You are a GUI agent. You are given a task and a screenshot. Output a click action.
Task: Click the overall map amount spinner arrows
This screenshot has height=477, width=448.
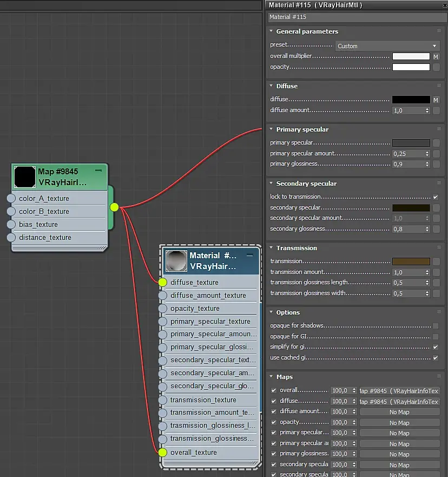[x=354, y=390]
